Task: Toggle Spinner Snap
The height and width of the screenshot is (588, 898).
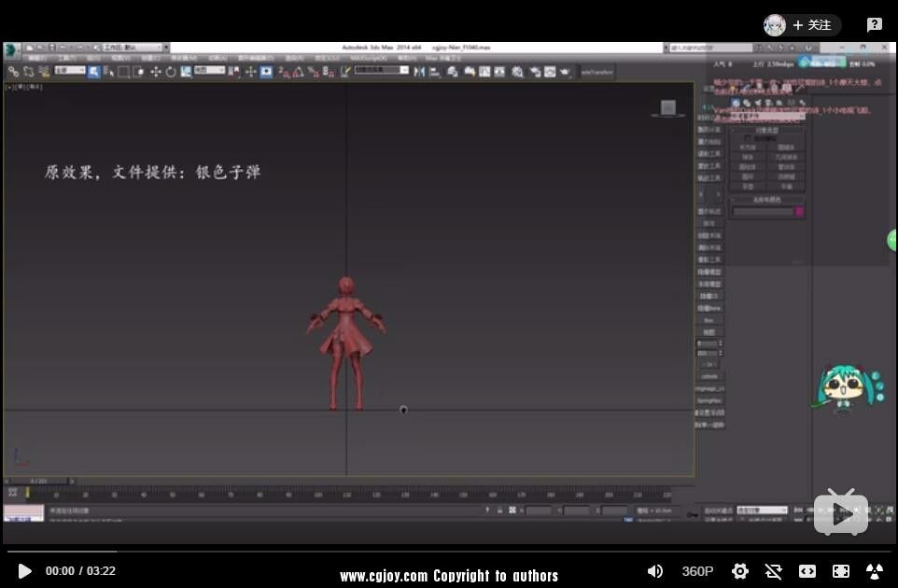Action: 328,72
